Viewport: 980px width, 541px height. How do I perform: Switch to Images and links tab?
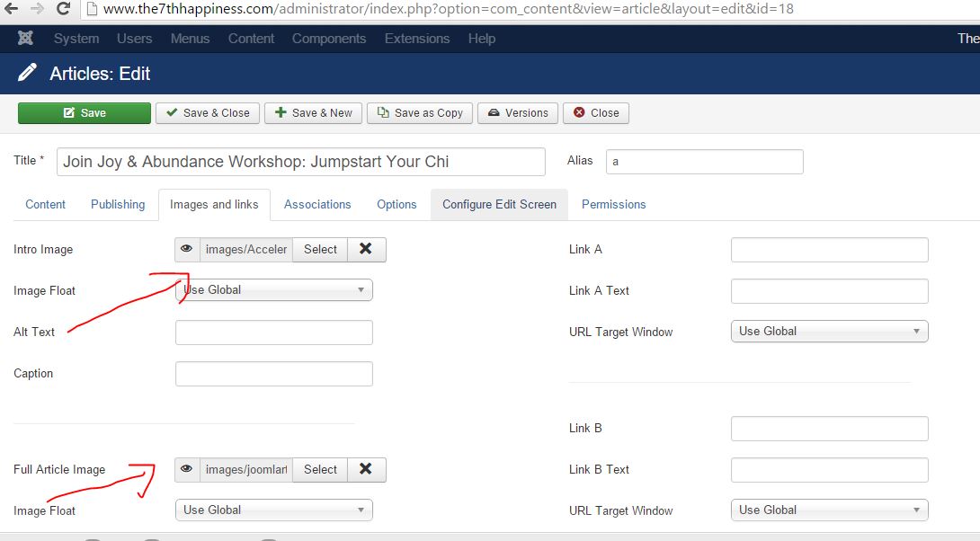(x=214, y=204)
